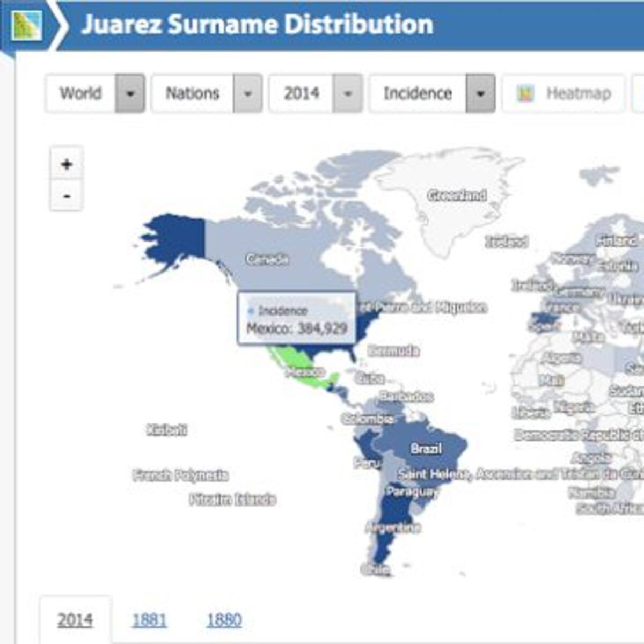Select the 2014 tab
The image size is (644, 644).
75,620
